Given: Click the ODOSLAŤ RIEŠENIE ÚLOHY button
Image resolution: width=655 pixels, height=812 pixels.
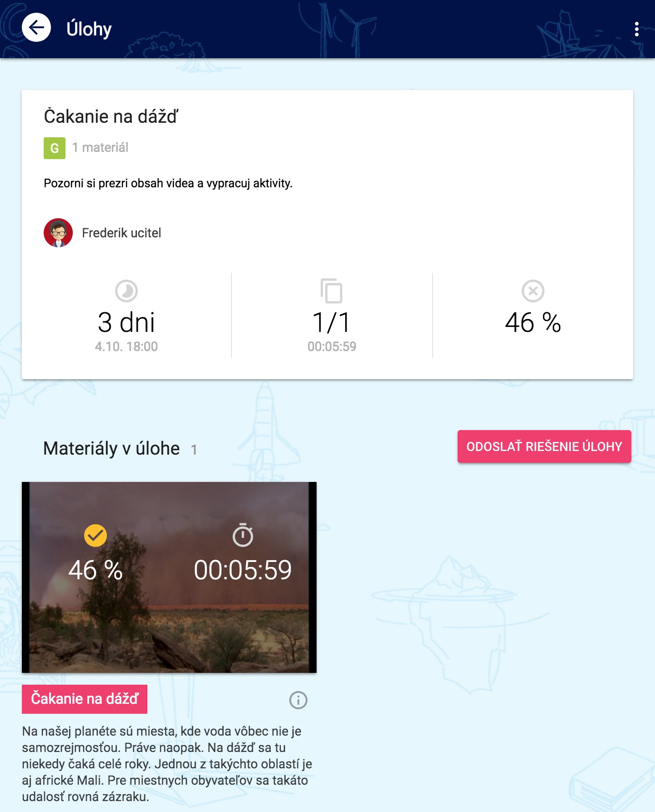Looking at the screenshot, I should pos(544,446).
